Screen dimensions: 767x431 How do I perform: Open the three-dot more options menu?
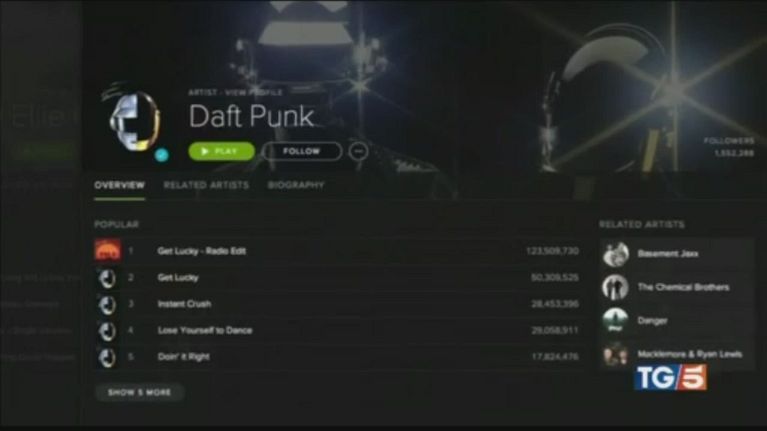tap(359, 151)
